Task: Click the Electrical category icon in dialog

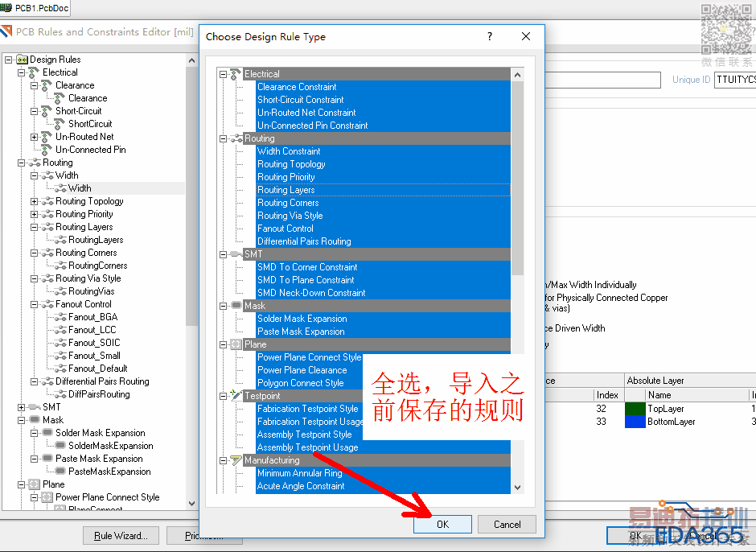Action: coord(236,74)
